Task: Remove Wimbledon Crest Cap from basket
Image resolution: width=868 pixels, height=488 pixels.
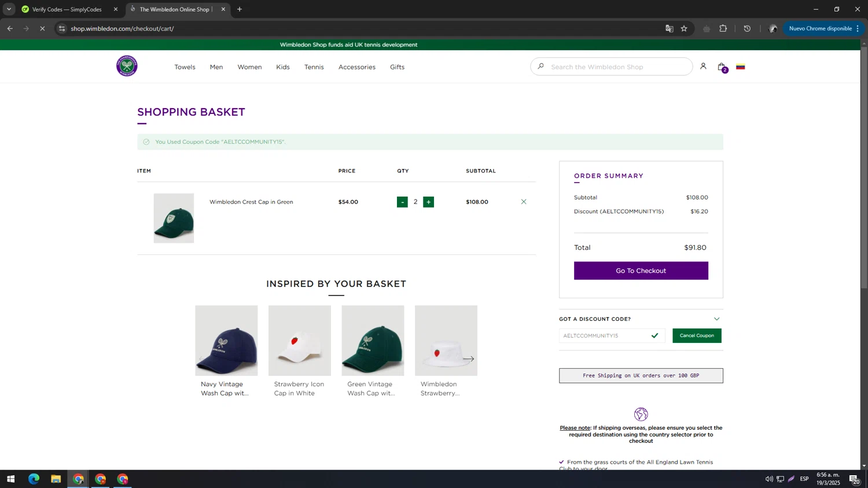Action: coord(524,202)
